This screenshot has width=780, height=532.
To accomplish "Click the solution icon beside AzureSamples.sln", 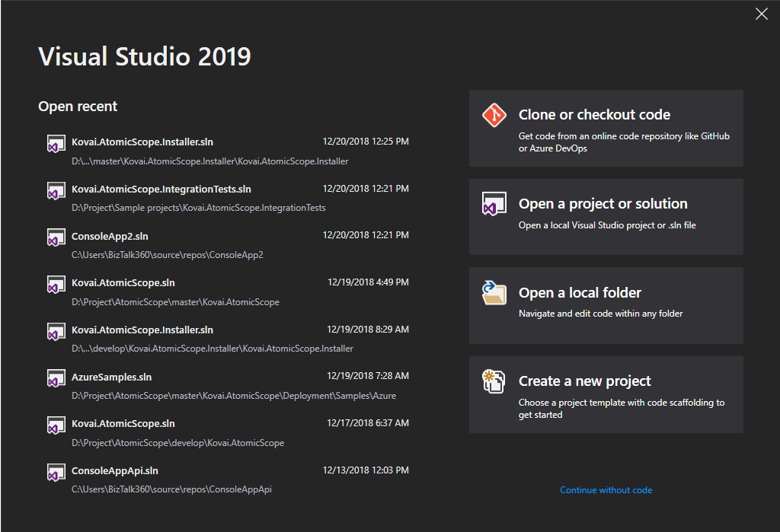I will point(56,377).
